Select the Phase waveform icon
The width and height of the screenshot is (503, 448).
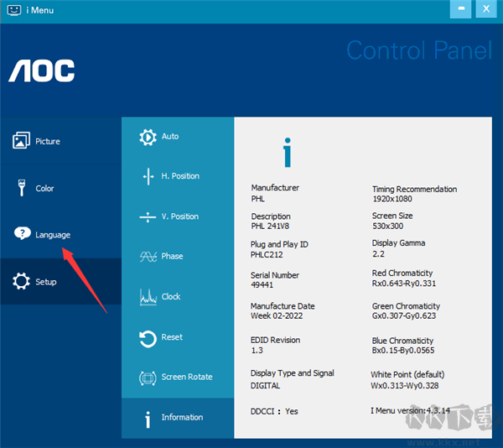148,257
